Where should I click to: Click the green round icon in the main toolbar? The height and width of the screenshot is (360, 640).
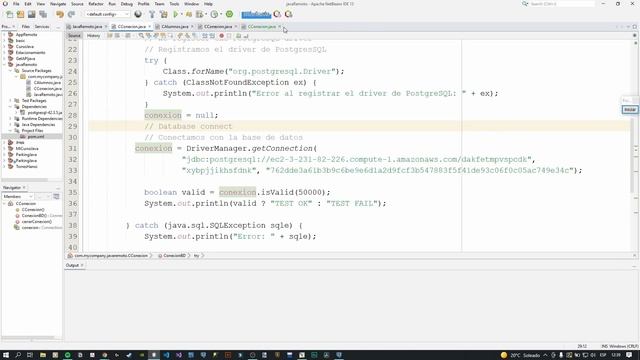pos(229,14)
